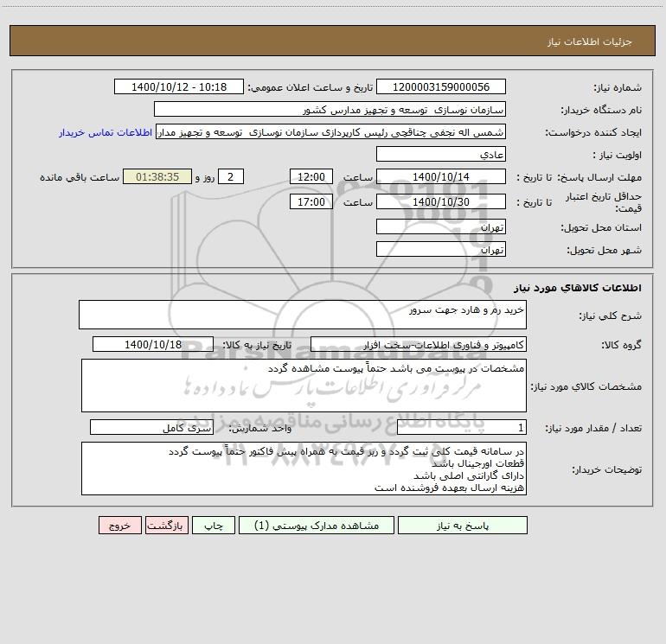
Task: Click the توضیحات خریدار label
Action: tap(607, 470)
